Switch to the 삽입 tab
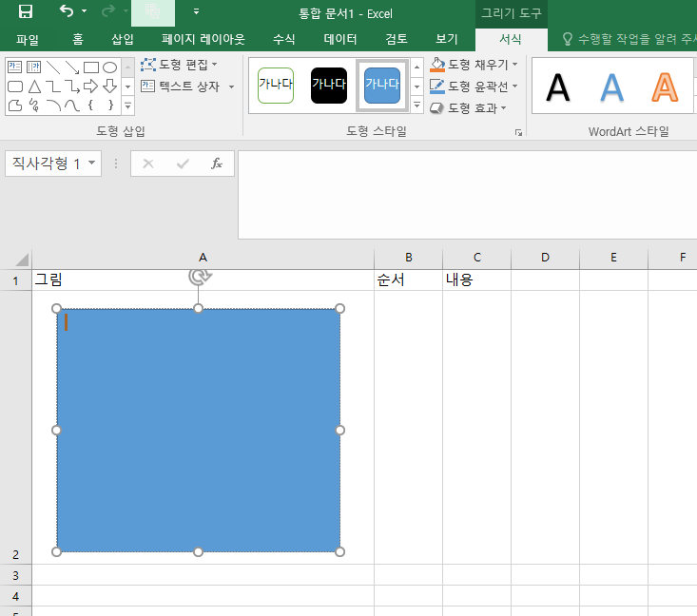 pyautogui.click(x=123, y=40)
